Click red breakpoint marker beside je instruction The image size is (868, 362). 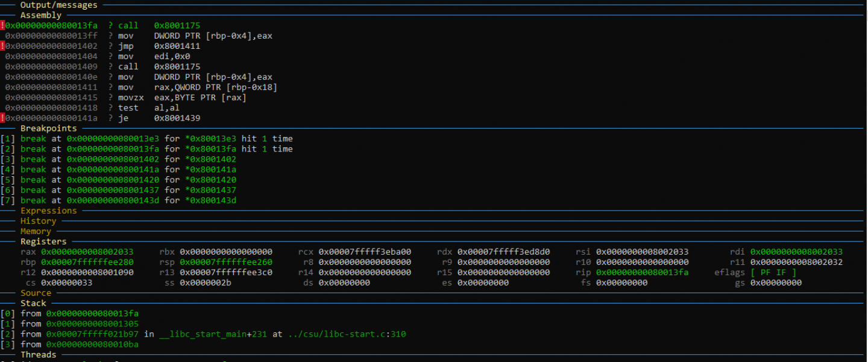(x=2, y=118)
